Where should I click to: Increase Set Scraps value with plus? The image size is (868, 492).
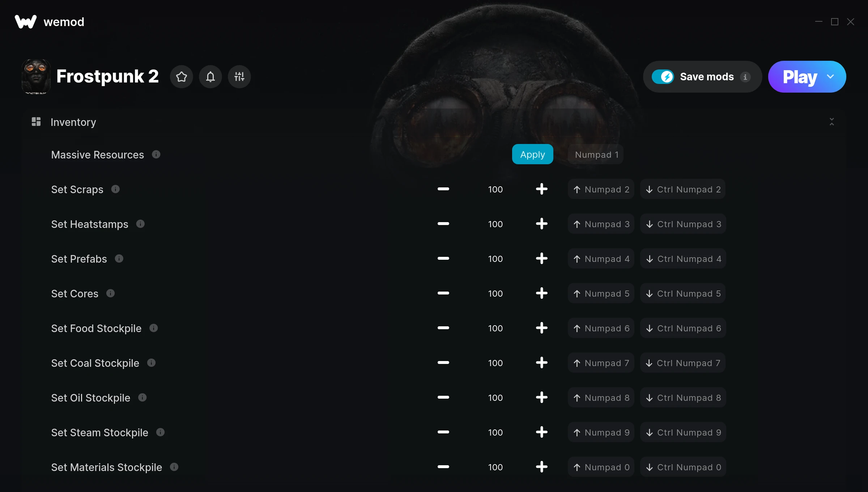click(x=541, y=189)
